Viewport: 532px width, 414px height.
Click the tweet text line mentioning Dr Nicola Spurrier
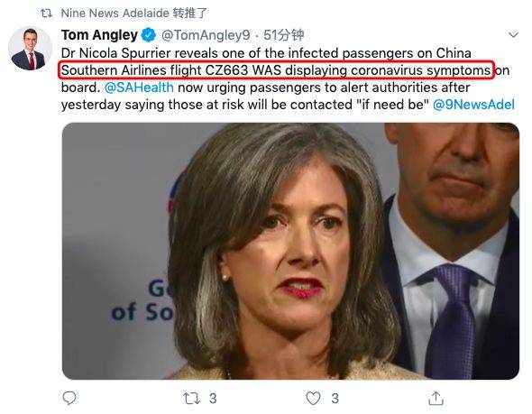[x=266, y=53]
